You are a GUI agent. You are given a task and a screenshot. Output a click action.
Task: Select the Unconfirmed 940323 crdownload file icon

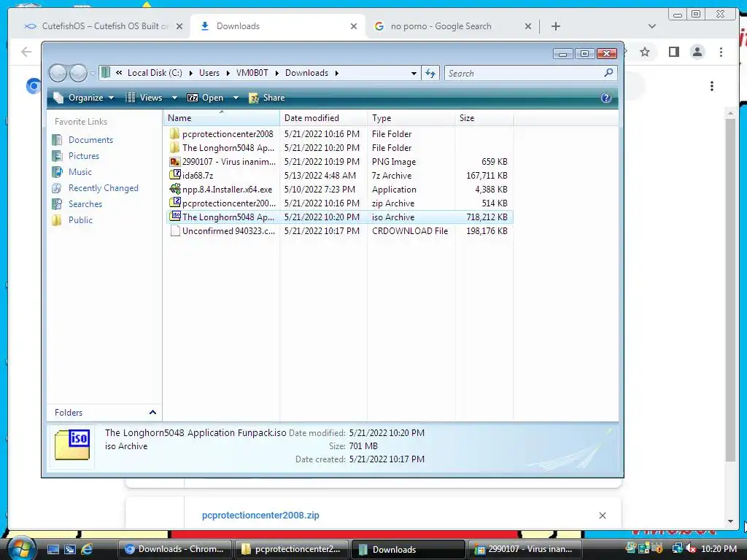click(175, 230)
